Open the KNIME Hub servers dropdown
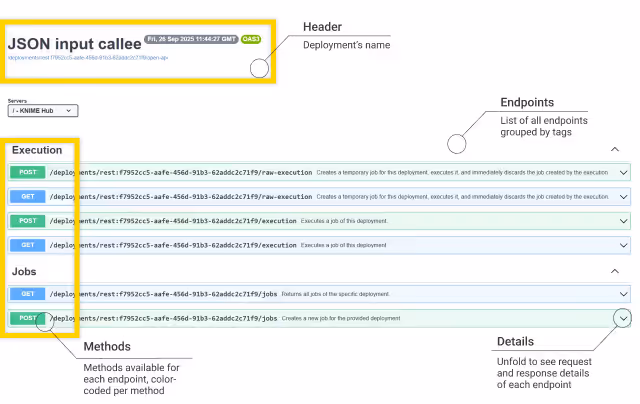The width and height of the screenshot is (640, 404). [43, 111]
